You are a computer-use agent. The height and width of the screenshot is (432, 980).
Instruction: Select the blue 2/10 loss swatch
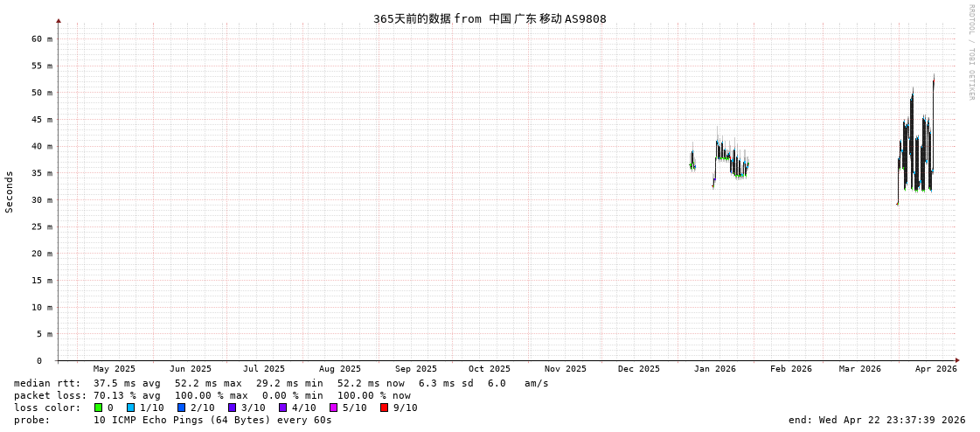pyautogui.click(x=181, y=408)
